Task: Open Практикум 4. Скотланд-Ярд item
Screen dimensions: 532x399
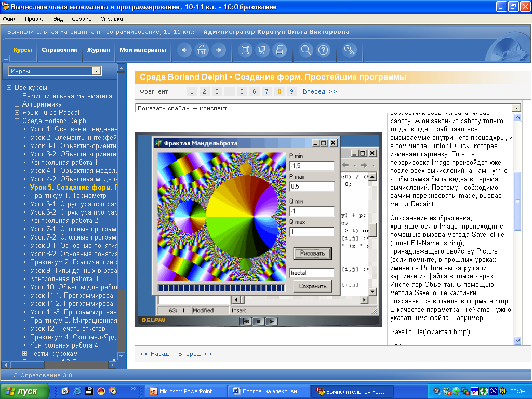Action: point(73,337)
